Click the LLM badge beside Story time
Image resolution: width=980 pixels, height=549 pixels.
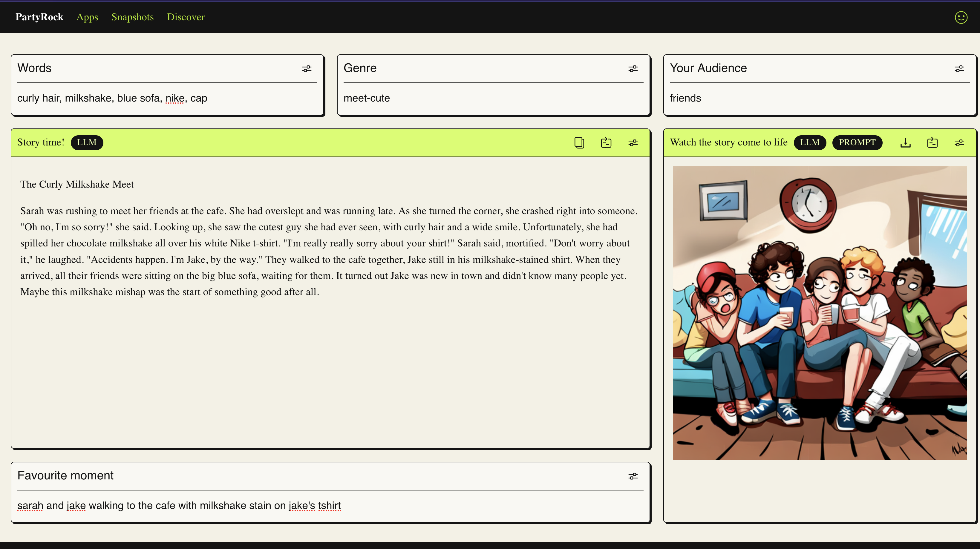pos(87,142)
